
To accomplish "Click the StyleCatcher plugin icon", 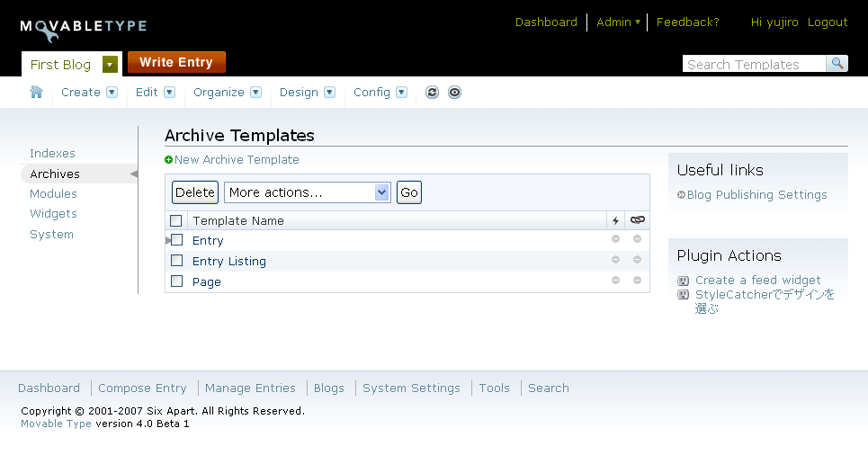I will click(x=684, y=295).
